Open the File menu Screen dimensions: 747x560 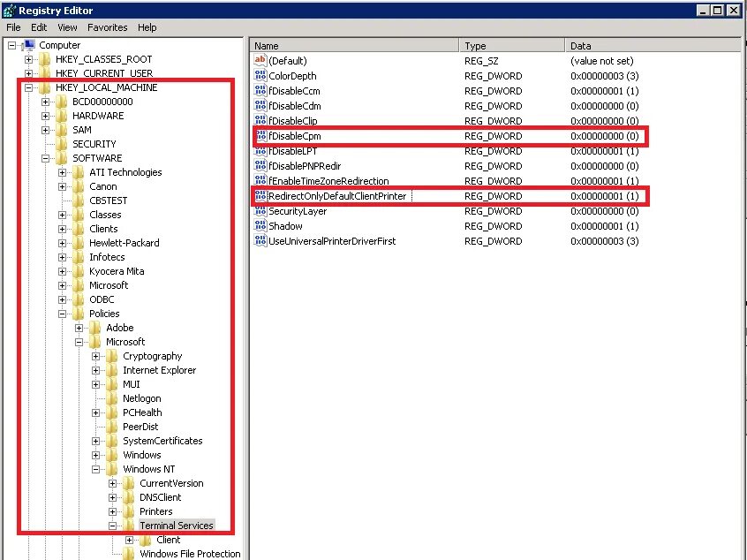[x=13, y=27]
